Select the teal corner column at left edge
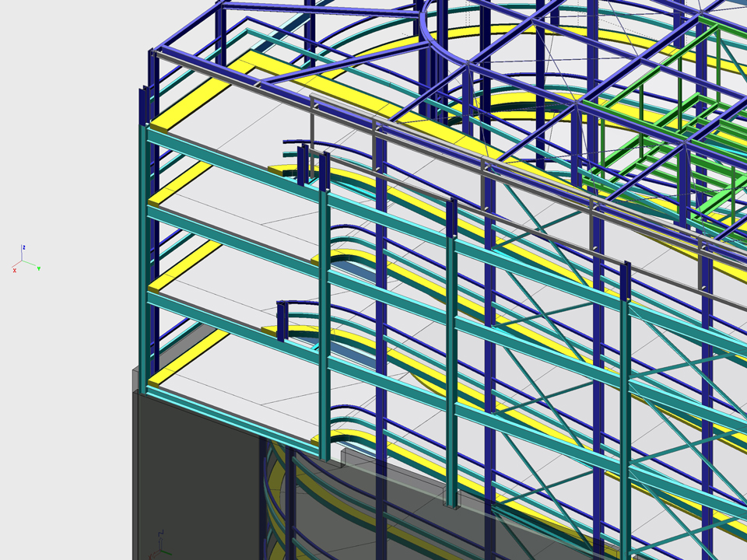Screen dimensions: 747x560 [x=144, y=257]
